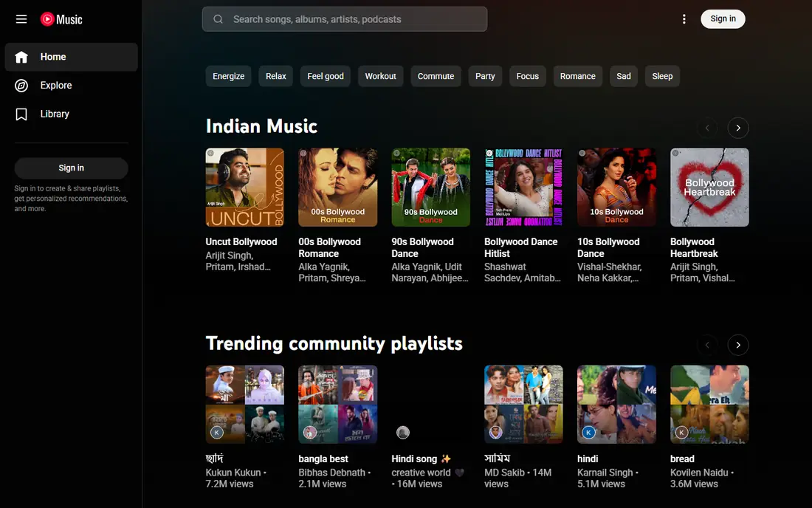812x508 pixels.
Task: Click the search magnifier icon
Action: pyautogui.click(x=218, y=19)
